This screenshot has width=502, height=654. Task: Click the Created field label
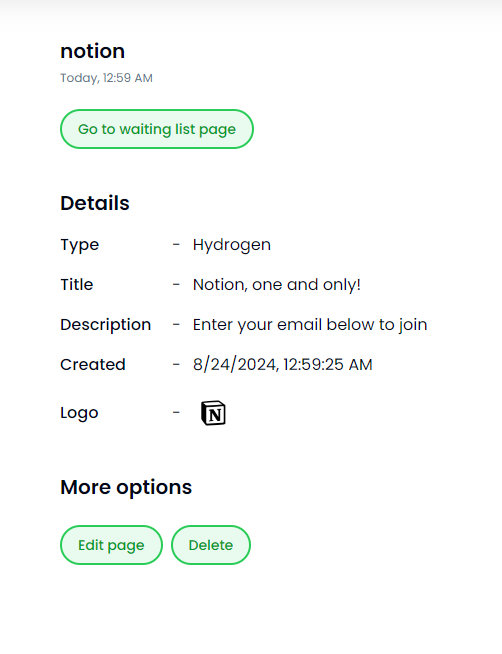93,365
